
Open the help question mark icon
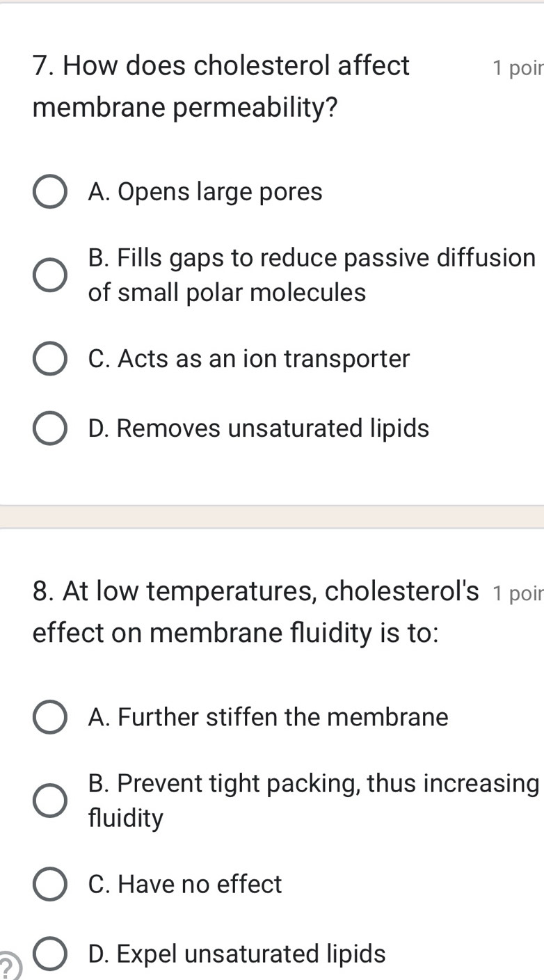[6, 967]
